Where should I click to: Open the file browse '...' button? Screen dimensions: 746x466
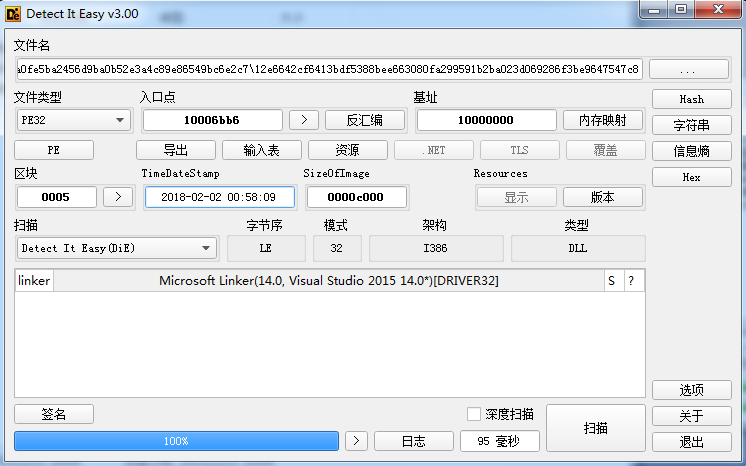688,69
